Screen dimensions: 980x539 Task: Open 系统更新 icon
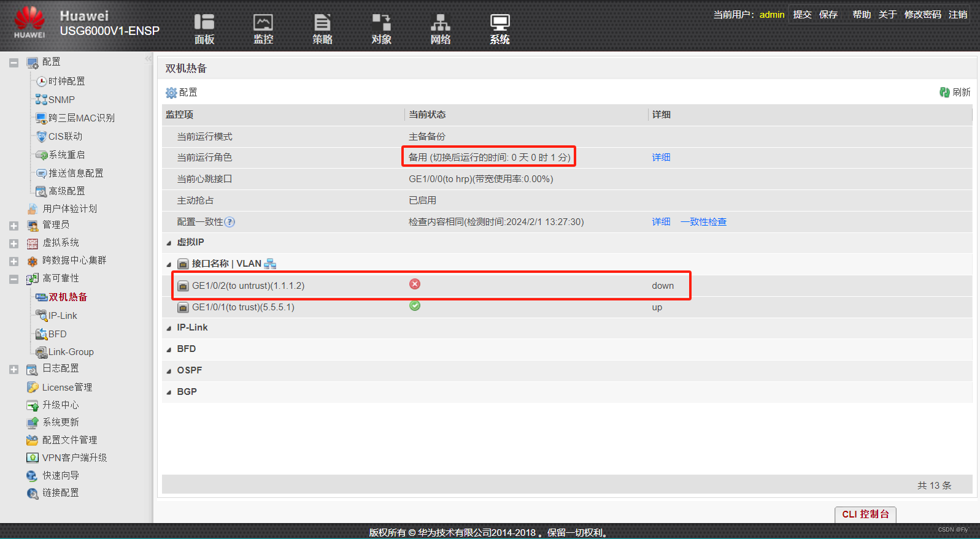coord(33,422)
